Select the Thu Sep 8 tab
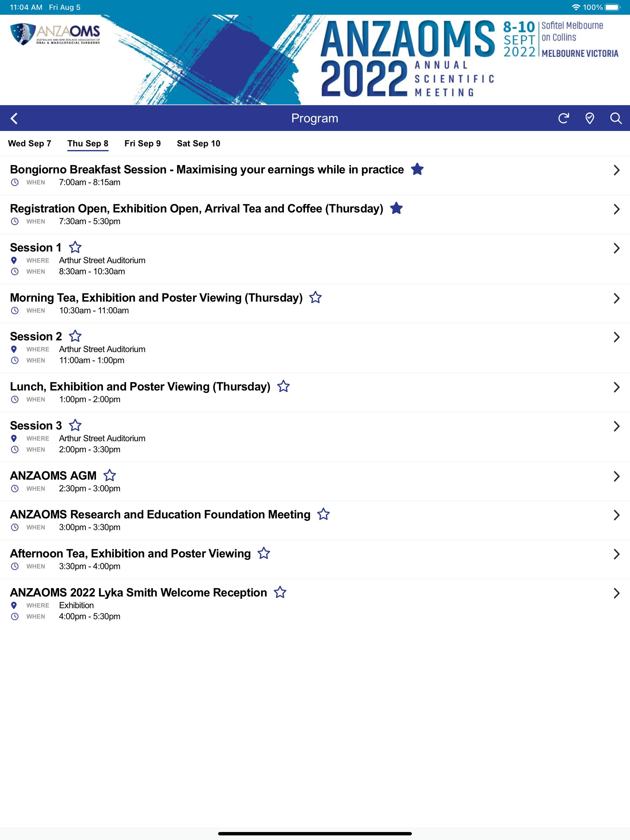 click(x=88, y=144)
